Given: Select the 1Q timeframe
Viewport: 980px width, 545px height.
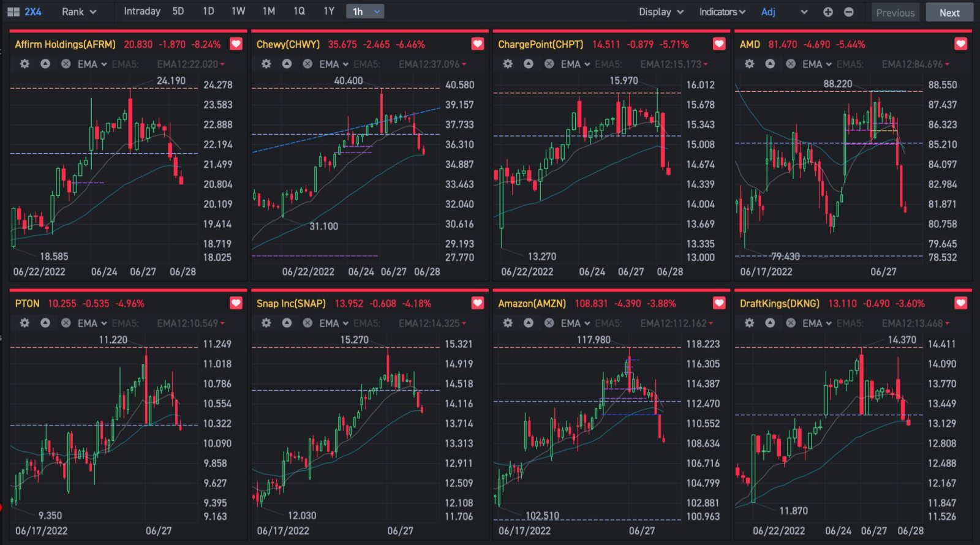Looking at the screenshot, I should [x=299, y=11].
